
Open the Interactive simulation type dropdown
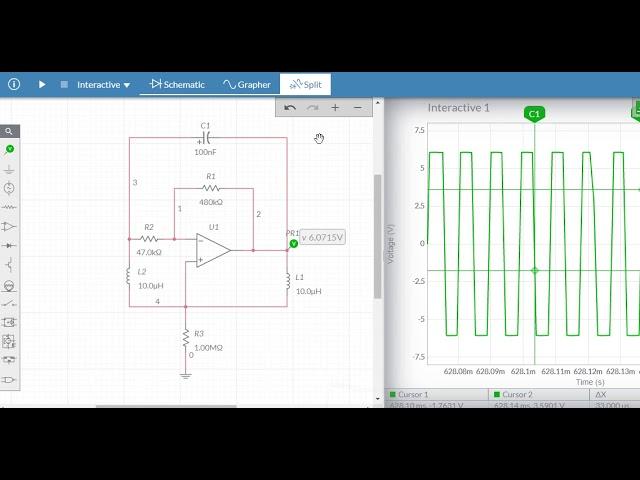[x=104, y=85]
